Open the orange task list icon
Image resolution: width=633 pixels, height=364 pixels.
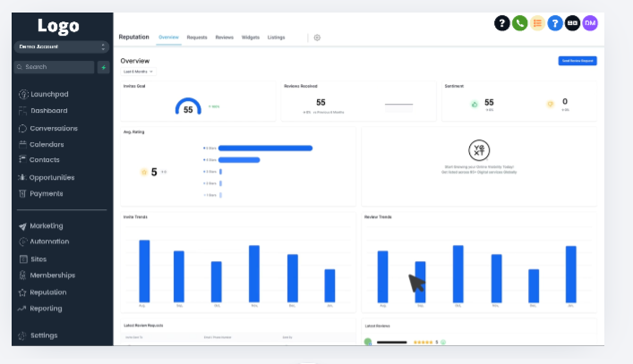pos(537,23)
